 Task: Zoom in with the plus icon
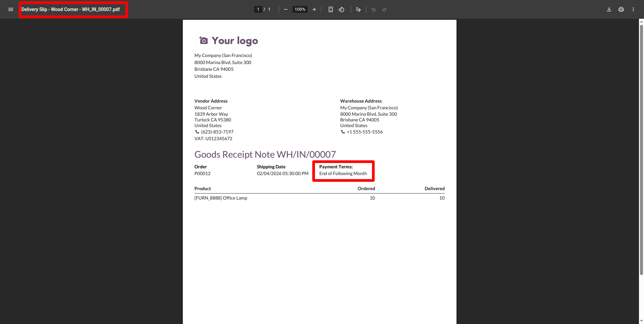[314, 9]
